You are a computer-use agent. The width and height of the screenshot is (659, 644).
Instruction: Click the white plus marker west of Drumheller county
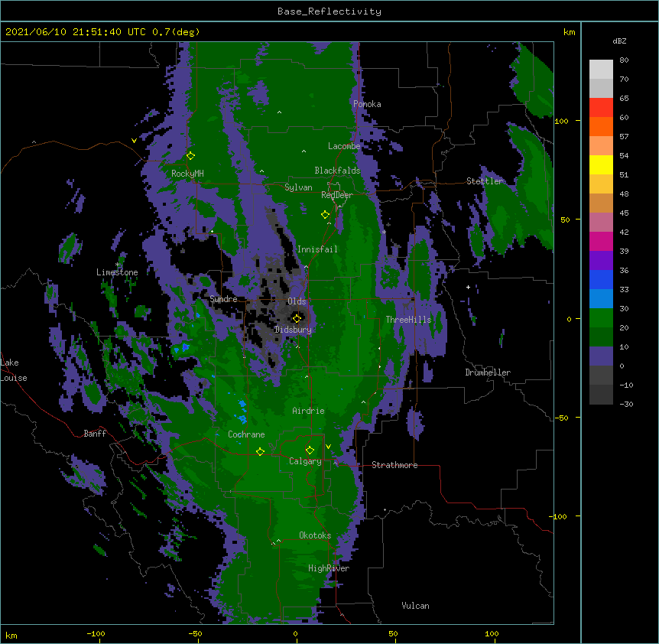click(x=468, y=287)
